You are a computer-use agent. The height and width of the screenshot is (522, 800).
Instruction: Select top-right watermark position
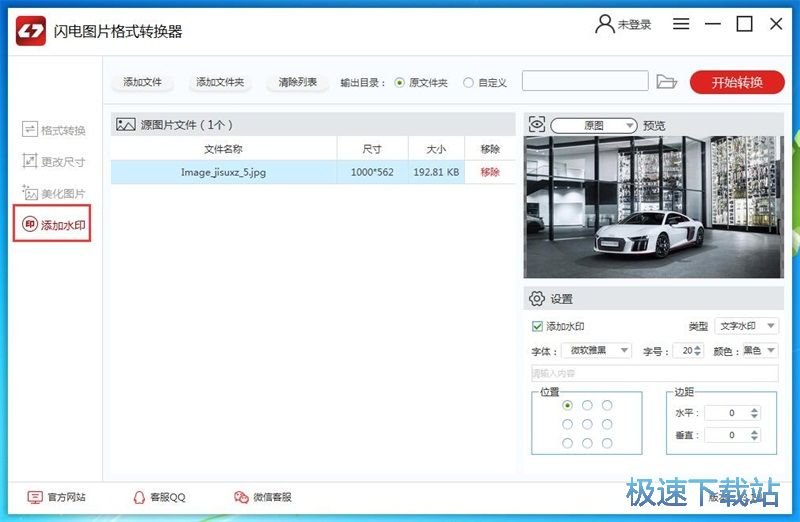[x=607, y=405]
